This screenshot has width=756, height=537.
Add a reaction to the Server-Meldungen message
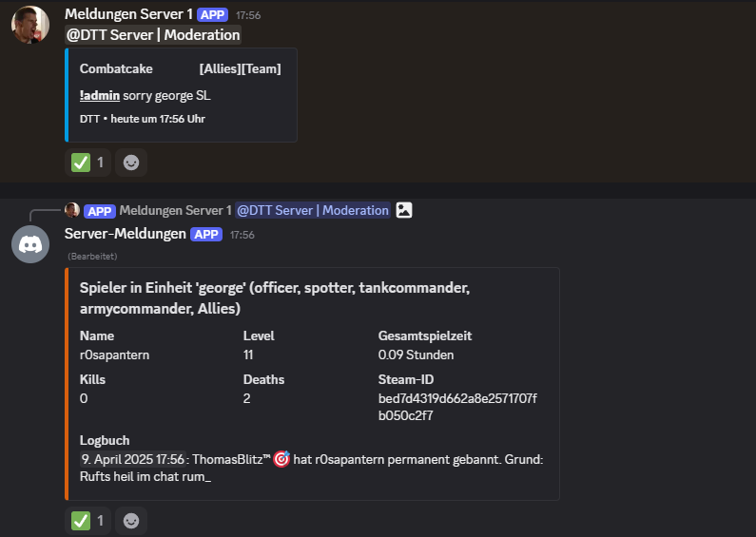(x=131, y=521)
